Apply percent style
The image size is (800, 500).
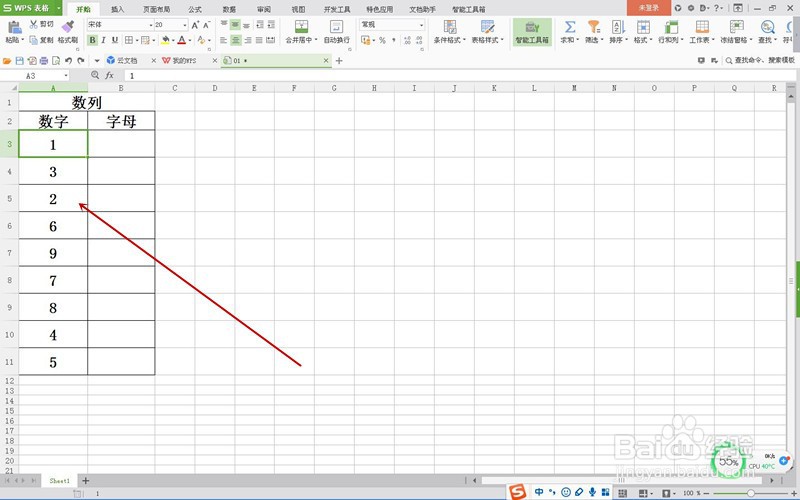382,40
